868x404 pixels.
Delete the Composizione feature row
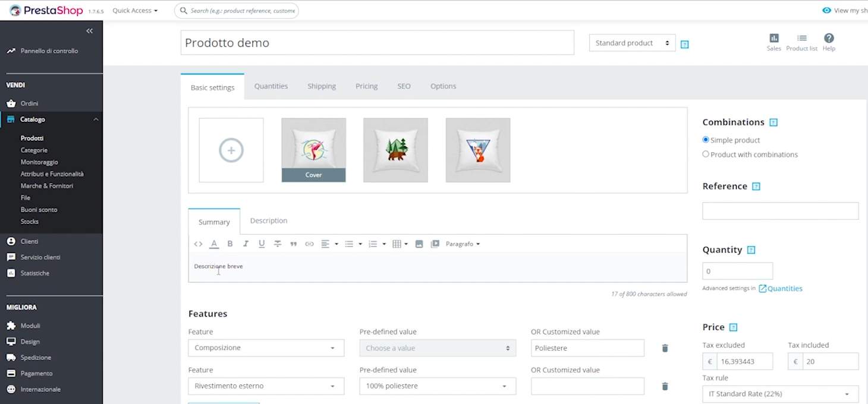click(x=665, y=348)
